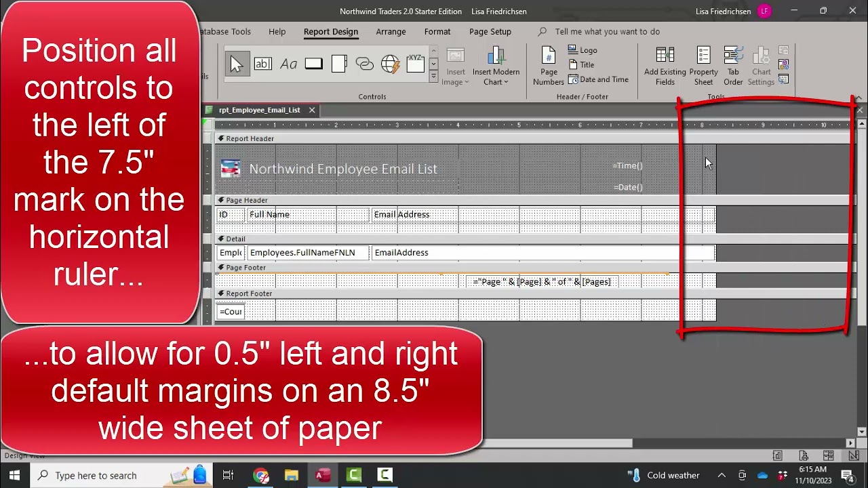
Task: Open Access from the Windows taskbar
Action: point(323,475)
